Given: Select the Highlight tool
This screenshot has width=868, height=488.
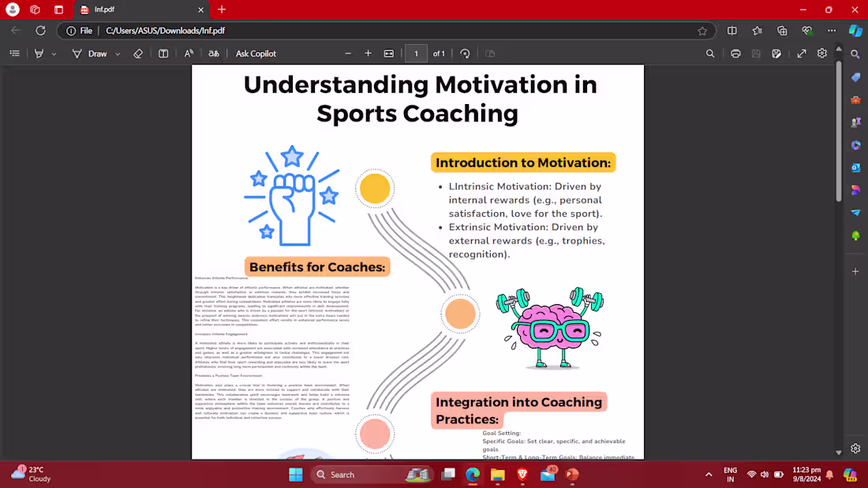Looking at the screenshot, I should point(36,53).
